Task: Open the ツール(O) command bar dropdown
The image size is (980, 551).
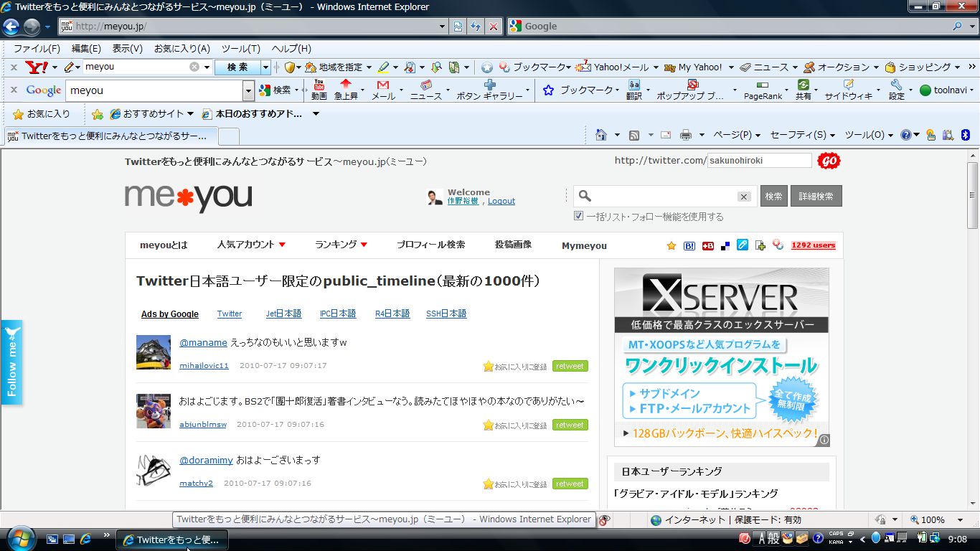Action: pyautogui.click(x=869, y=135)
